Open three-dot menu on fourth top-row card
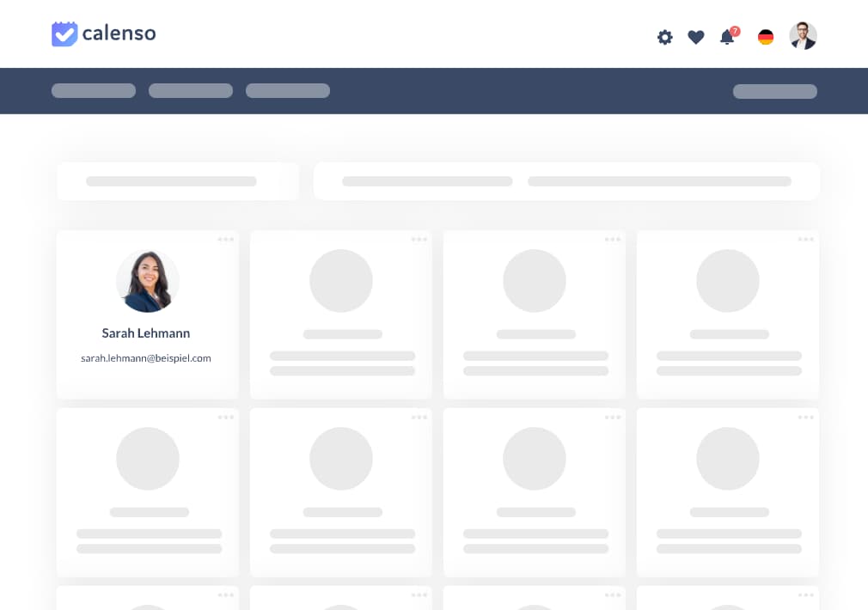868x610 pixels. click(x=806, y=240)
